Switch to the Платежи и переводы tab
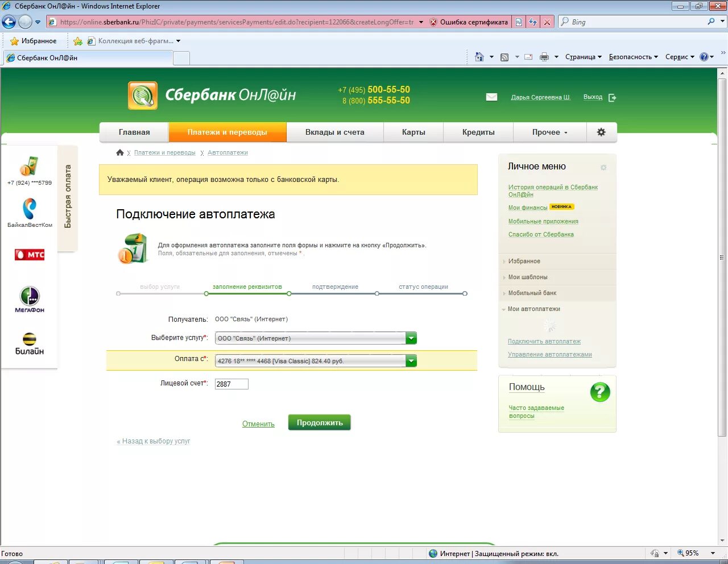 [x=227, y=132]
